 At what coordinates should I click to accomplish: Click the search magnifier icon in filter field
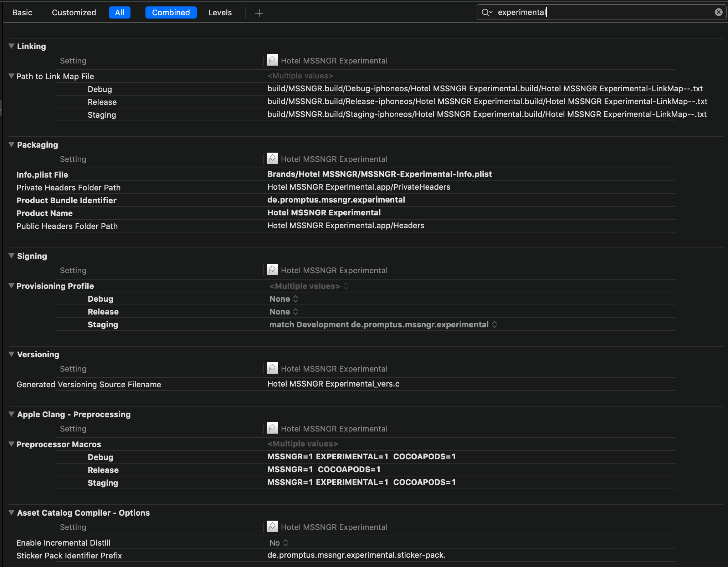point(487,12)
